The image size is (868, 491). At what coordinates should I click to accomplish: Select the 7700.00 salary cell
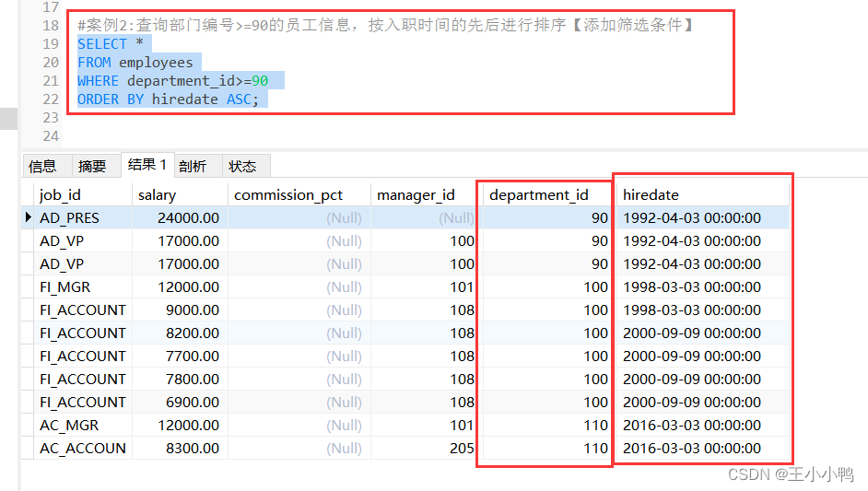[x=180, y=357]
